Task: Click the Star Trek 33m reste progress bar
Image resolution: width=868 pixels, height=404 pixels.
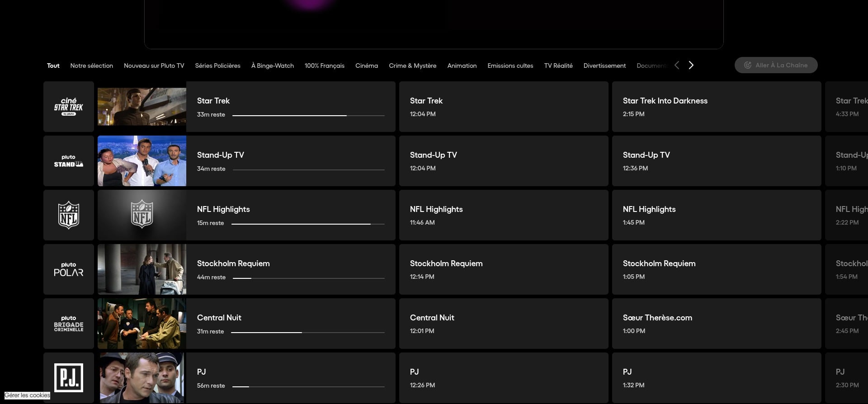Action: coord(308,116)
